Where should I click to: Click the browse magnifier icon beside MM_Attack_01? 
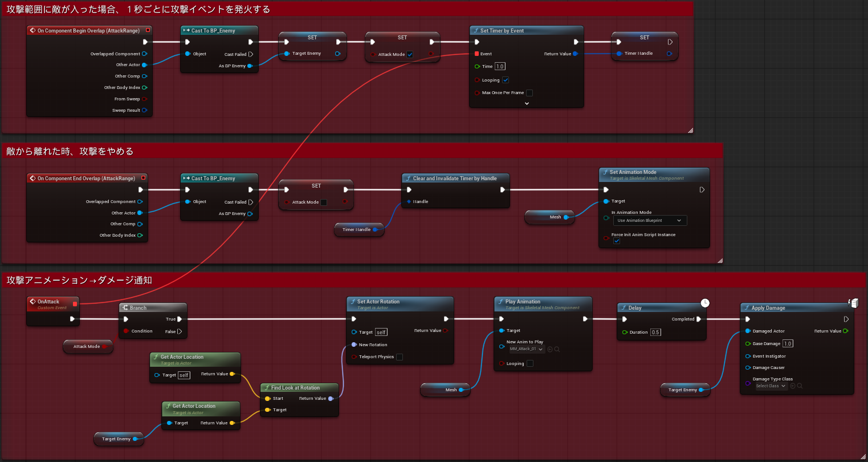[x=557, y=349]
